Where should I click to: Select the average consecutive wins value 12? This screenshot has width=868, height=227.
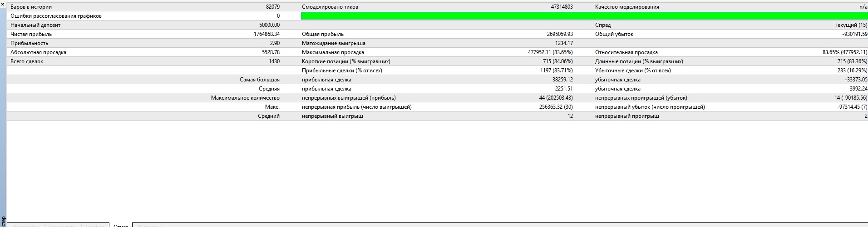tap(570, 116)
